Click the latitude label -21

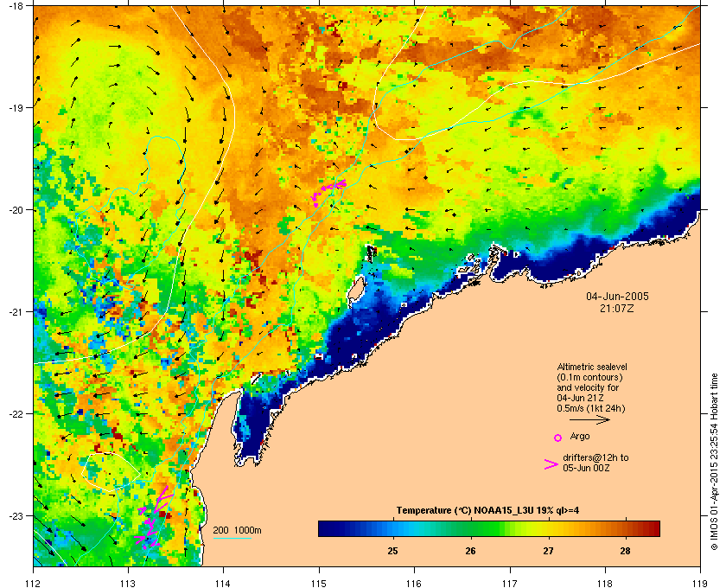point(16,312)
